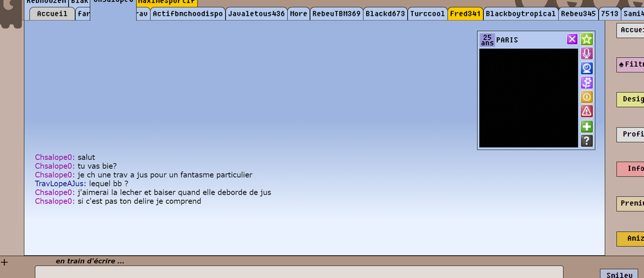Image resolution: width=644 pixels, height=278 pixels.
Task: Open the Actifbnchoodispo chat tab
Action: pos(187,14)
